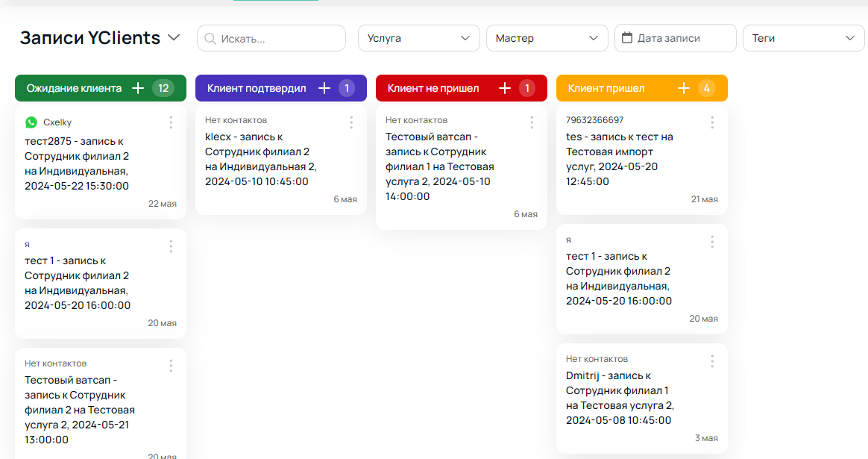Open the tes record card text
Image resolution: width=868 pixels, height=459 pixels.
(620, 159)
